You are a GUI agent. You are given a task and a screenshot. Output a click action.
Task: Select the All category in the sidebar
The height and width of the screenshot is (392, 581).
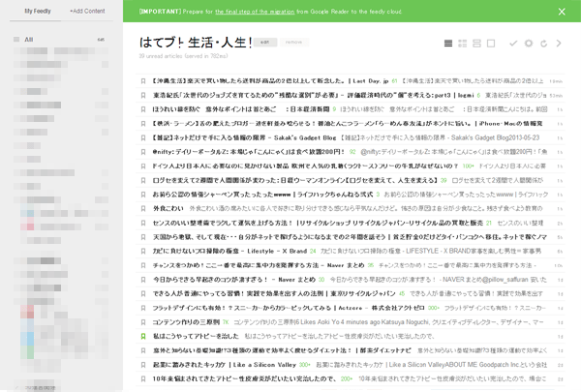click(28, 40)
